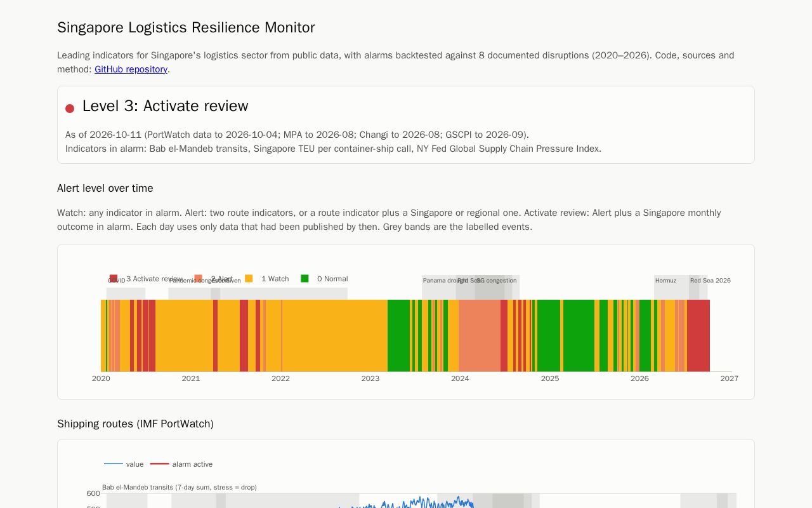
Task: Click the 'COVID' event label
Action: [117, 281]
